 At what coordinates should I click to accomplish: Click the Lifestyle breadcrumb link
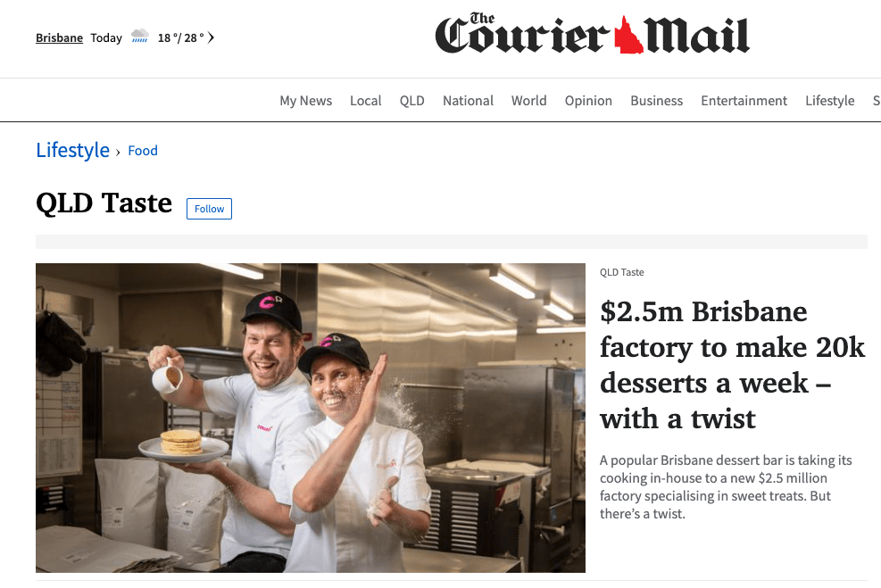[x=72, y=150]
